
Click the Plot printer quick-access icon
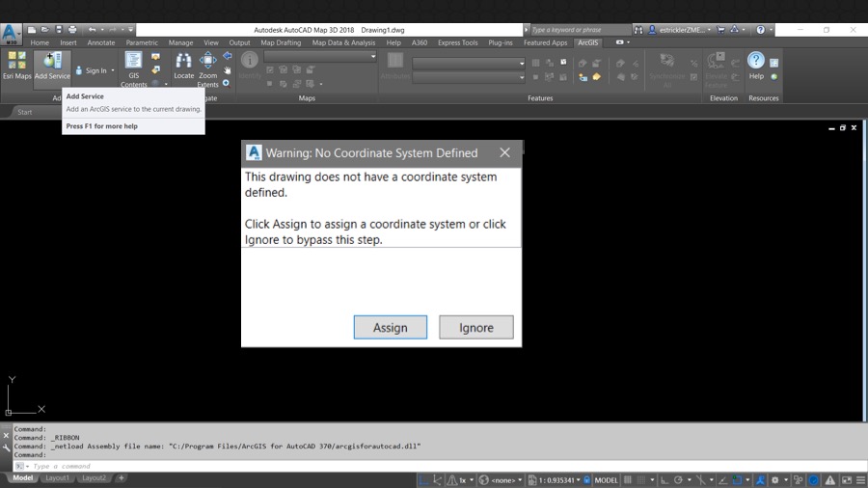coord(72,29)
